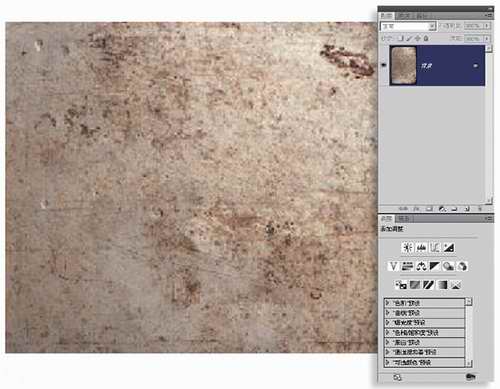
Task: Add a Channel Mixer adjustment
Action: [x=462, y=266]
